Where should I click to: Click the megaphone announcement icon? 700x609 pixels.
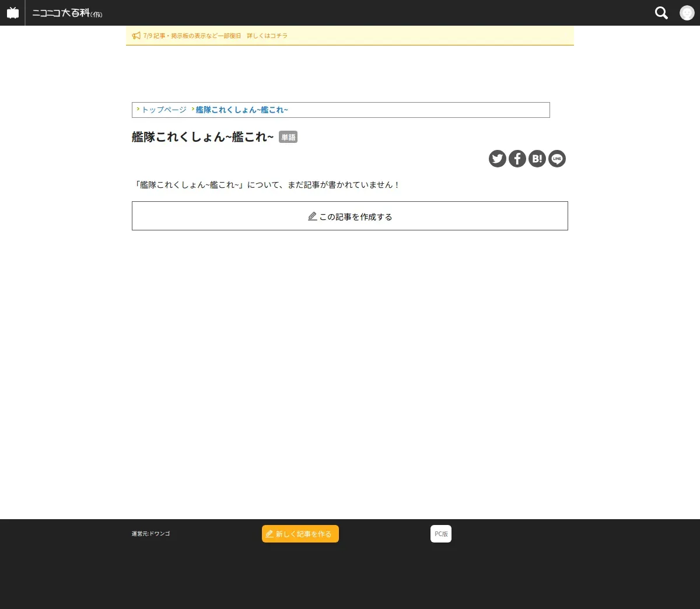coord(136,36)
